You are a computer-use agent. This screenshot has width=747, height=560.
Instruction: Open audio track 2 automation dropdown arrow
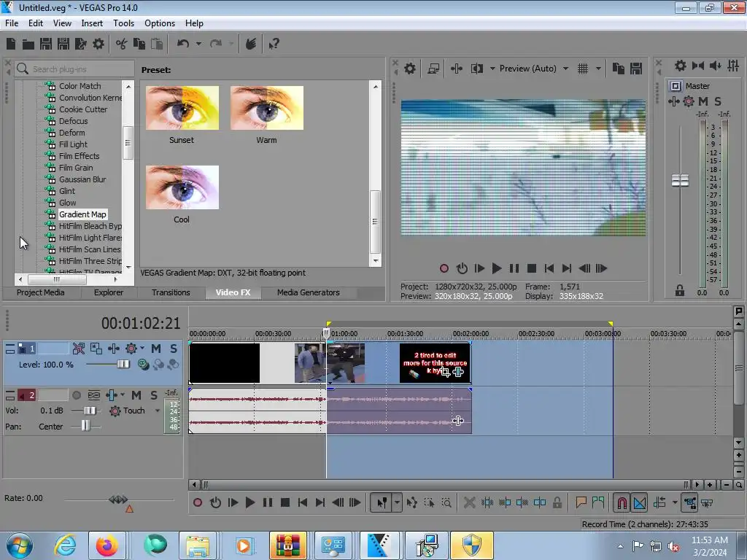click(123, 395)
